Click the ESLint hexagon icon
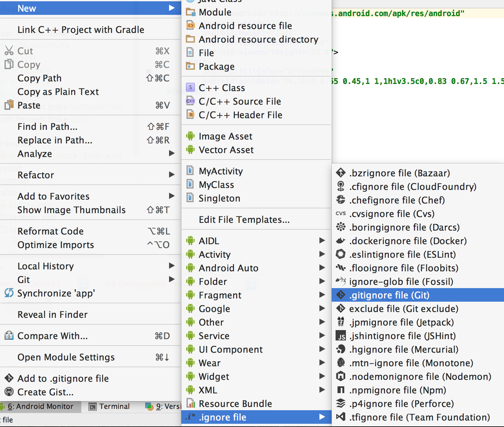 [340, 254]
